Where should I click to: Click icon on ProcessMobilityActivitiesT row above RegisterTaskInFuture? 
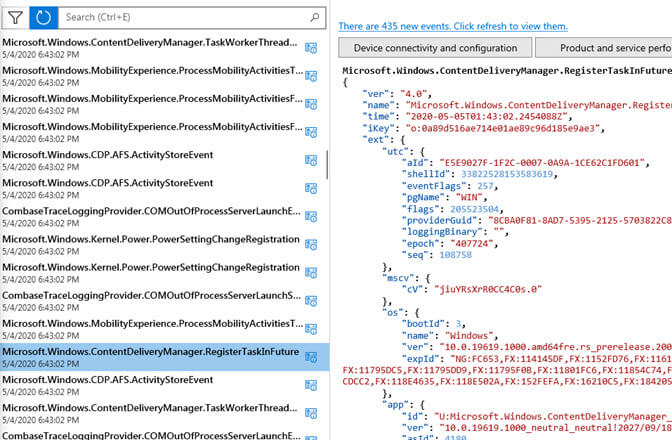pyautogui.click(x=311, y=329)
